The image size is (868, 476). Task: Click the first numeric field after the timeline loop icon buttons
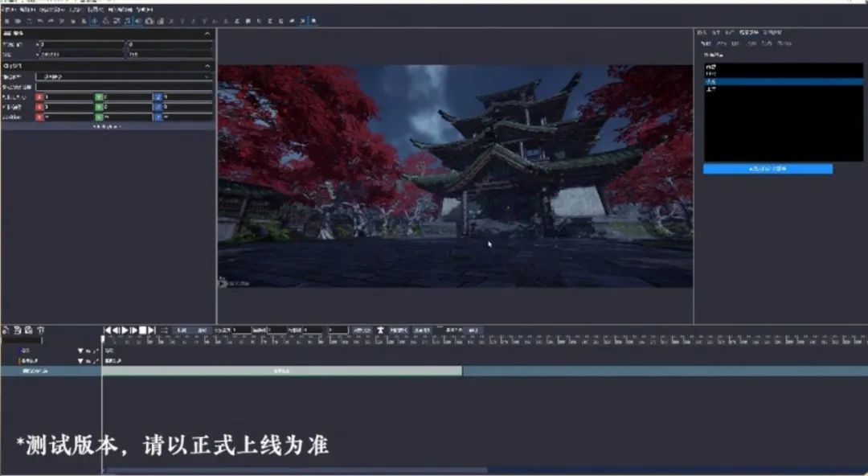coord(241,330)
